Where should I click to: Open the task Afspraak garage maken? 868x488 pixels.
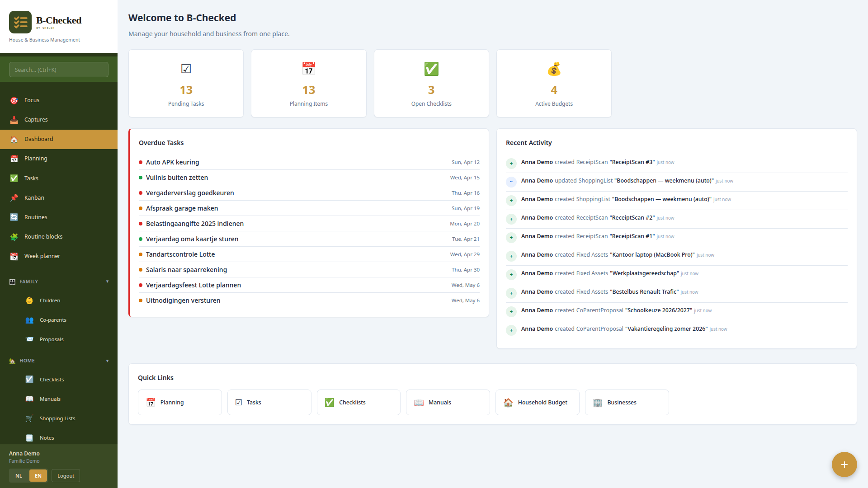tap(309, 208)
